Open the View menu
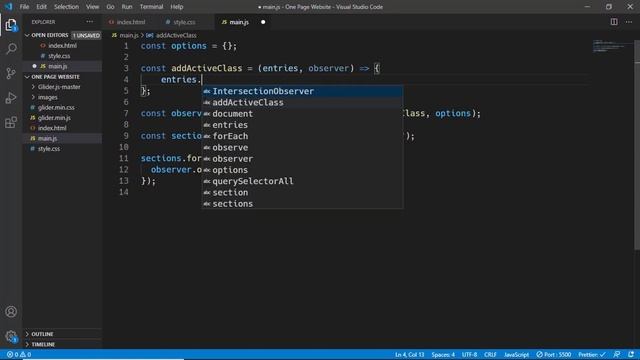Viewport: 640px width, 360px height. 92,7
